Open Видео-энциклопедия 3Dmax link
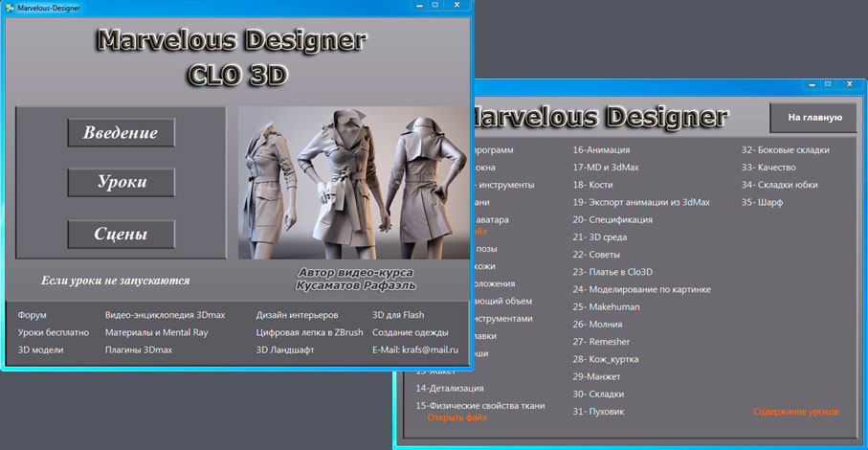Screen dimensions: 868x450 165,315
